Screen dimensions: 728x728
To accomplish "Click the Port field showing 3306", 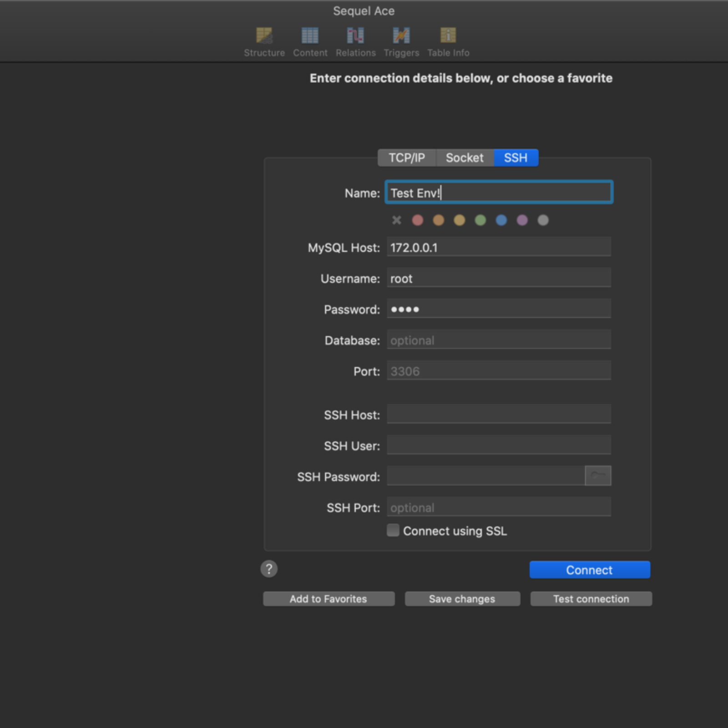I will 499,370.
